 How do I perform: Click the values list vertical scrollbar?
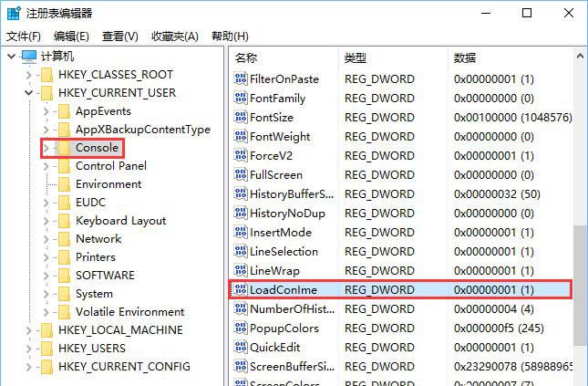coord(580,274)
